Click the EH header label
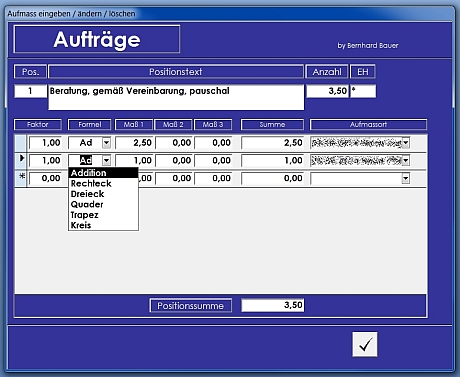 (x=363, y=72)
